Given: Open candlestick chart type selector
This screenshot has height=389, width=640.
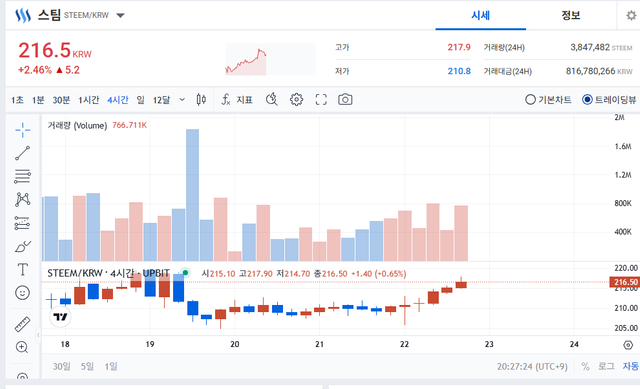Looking at the screenshot, I should 201,100.
